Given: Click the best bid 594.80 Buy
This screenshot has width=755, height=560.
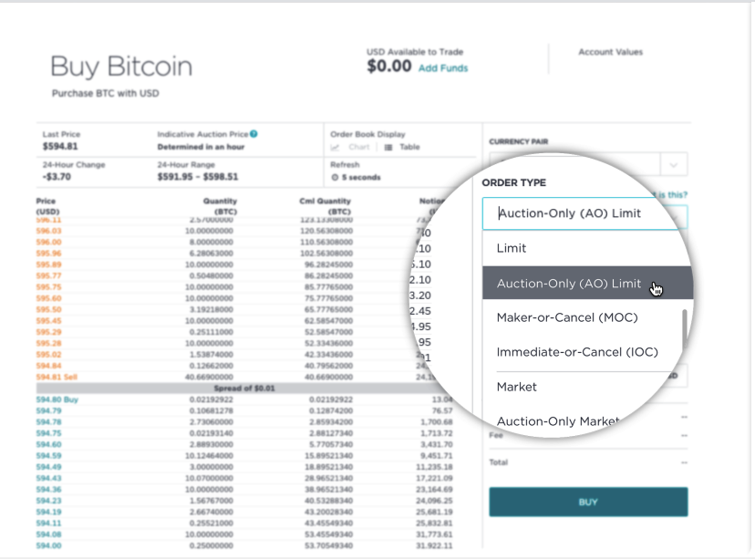Looking at the screenshot, I should pos(57,399).
